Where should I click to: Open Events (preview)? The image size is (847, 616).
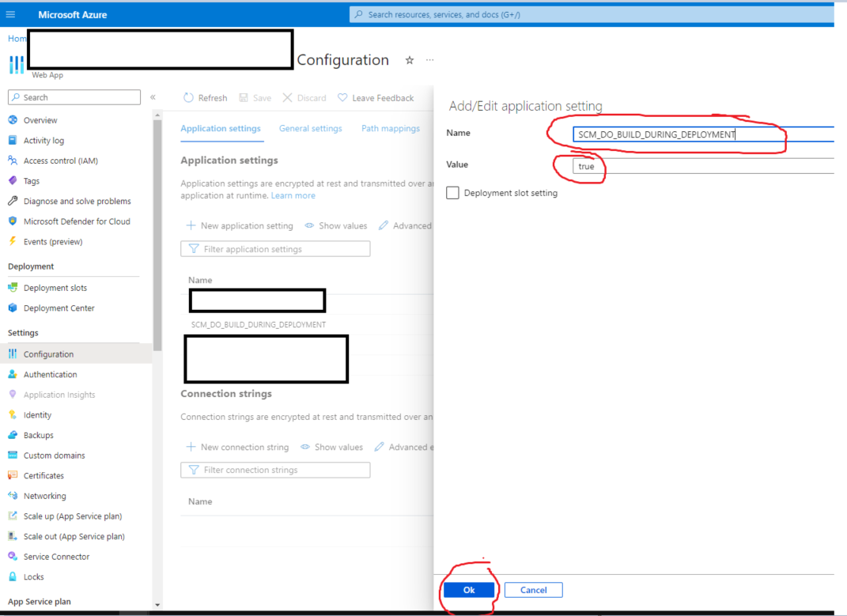coord(52,241)
